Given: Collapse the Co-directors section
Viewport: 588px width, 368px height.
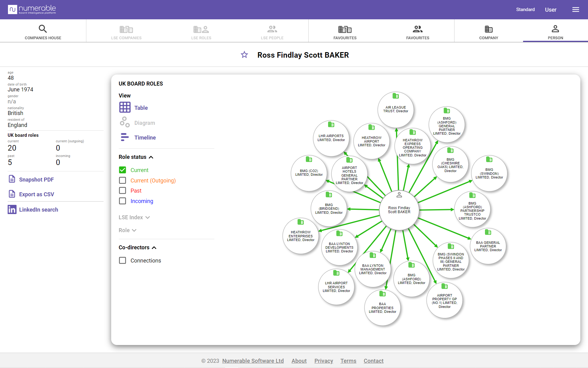Looking at the screenshot, I should 138,247.
